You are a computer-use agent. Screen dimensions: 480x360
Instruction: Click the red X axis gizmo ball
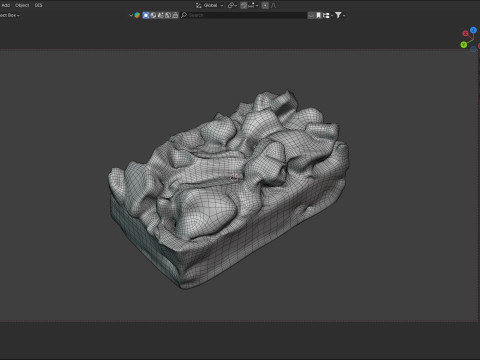point(465,33)
